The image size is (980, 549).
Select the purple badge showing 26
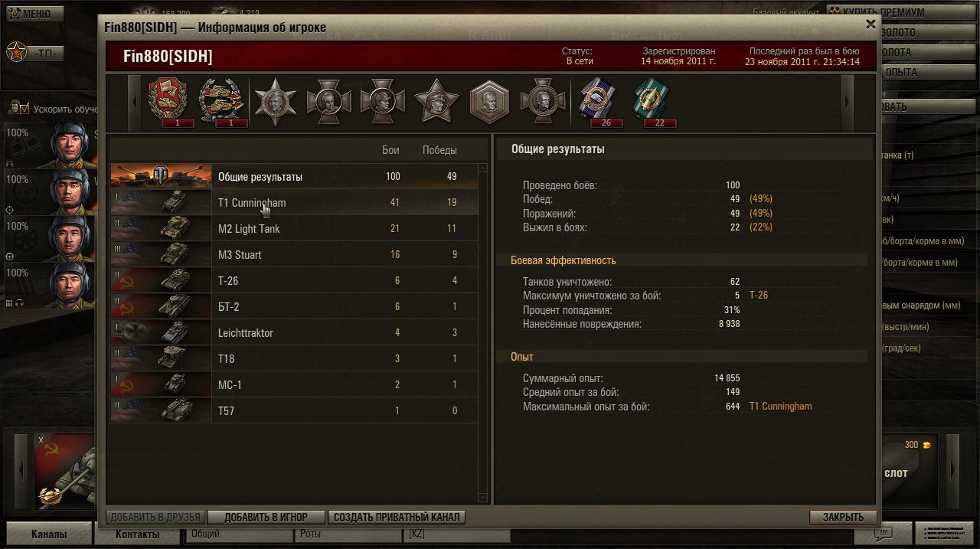point(599,100)
